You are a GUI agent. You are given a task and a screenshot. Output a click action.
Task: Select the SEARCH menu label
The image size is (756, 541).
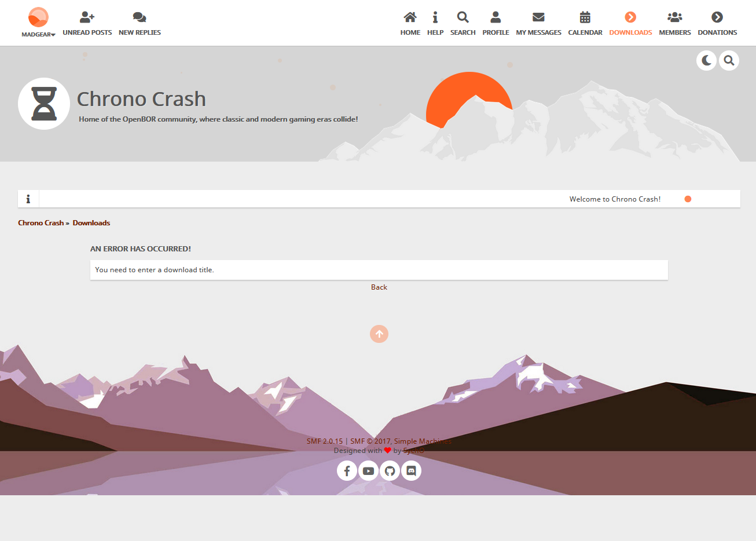coord(463,32)
